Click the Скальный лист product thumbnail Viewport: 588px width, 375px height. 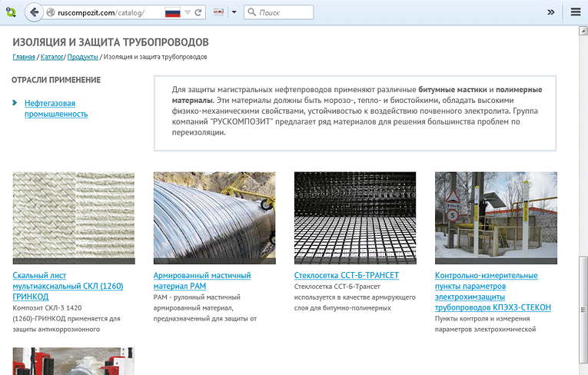pyautogui.click(x=74, y=218)
